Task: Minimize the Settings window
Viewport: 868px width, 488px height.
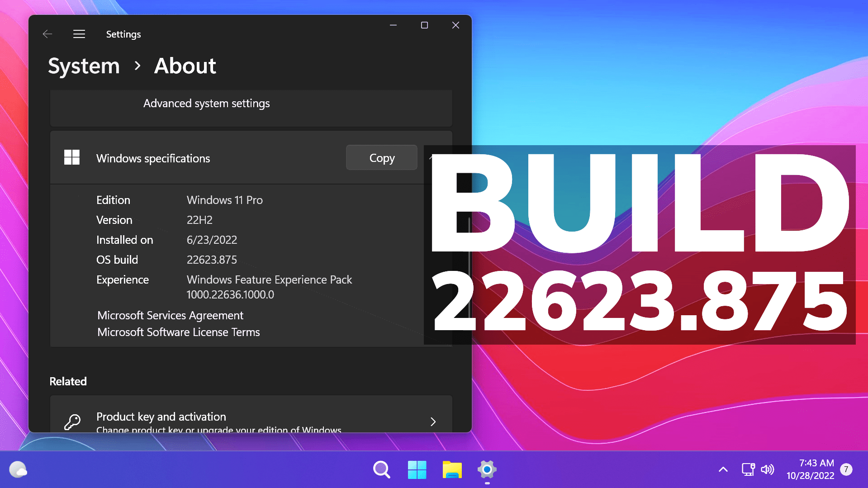Action: click(x=394, y=25)
